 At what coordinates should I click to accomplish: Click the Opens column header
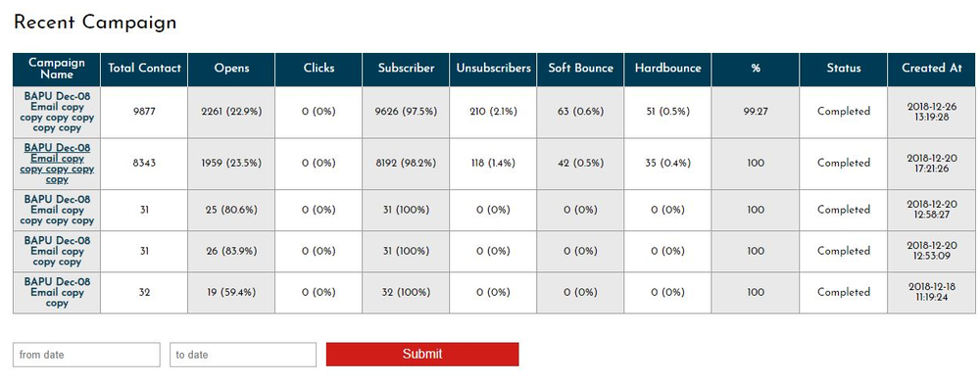231,69
